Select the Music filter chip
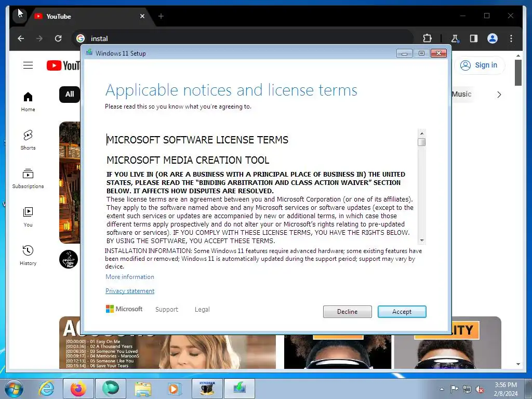The width and height of the screenshot is (532, 399). 462,95
